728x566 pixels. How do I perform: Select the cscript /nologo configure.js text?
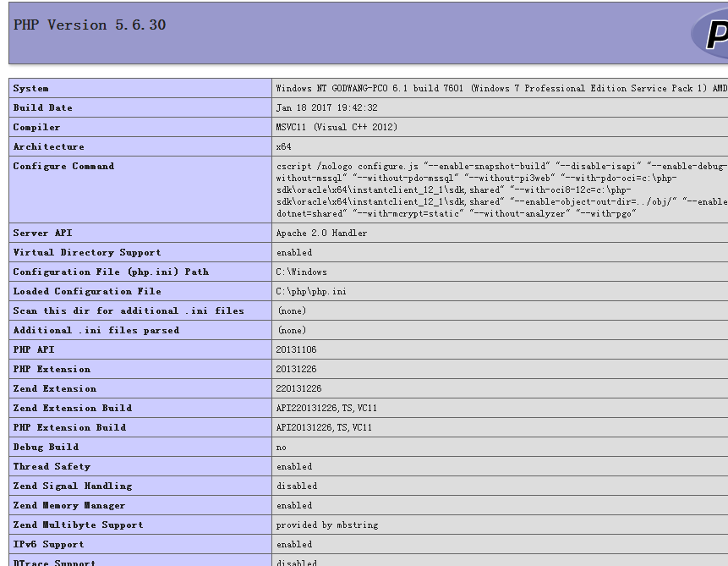point(348,167)
